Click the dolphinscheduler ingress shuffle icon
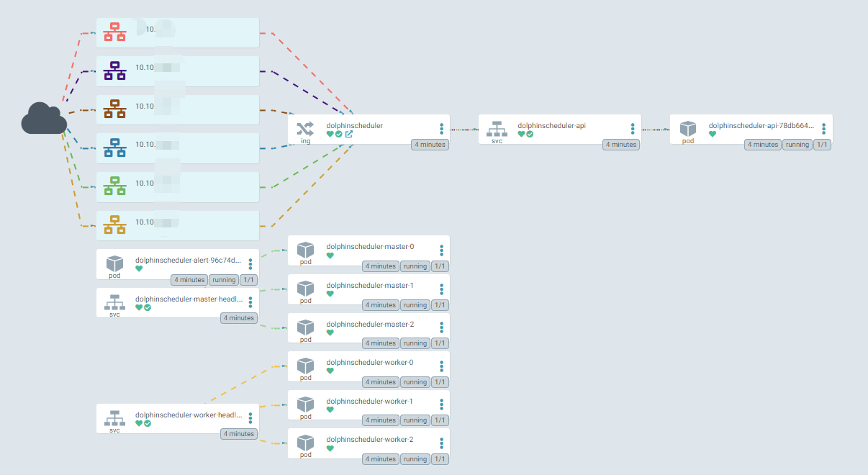This screenshot has height=475, width=868. pos(305,128)
